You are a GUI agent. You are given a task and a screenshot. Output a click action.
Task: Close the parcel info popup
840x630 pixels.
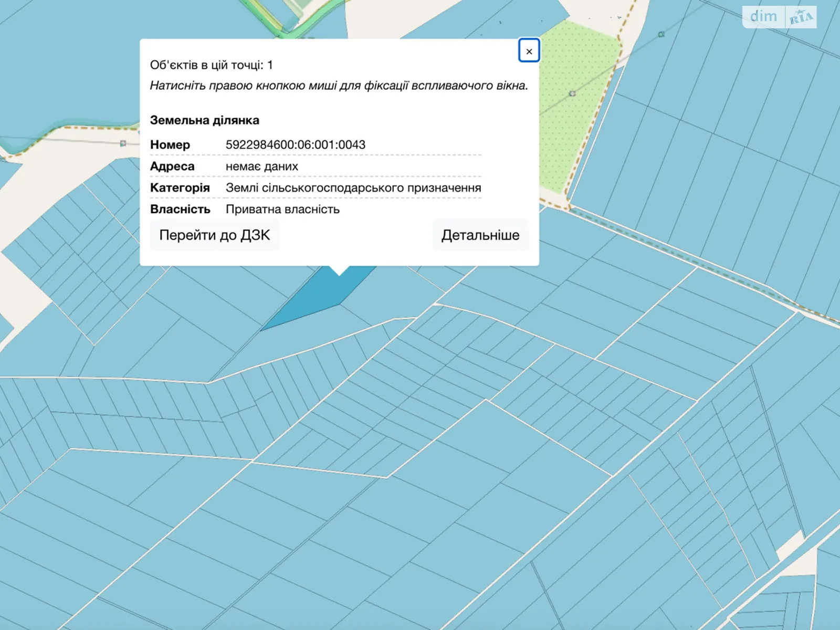click(529, 51)
